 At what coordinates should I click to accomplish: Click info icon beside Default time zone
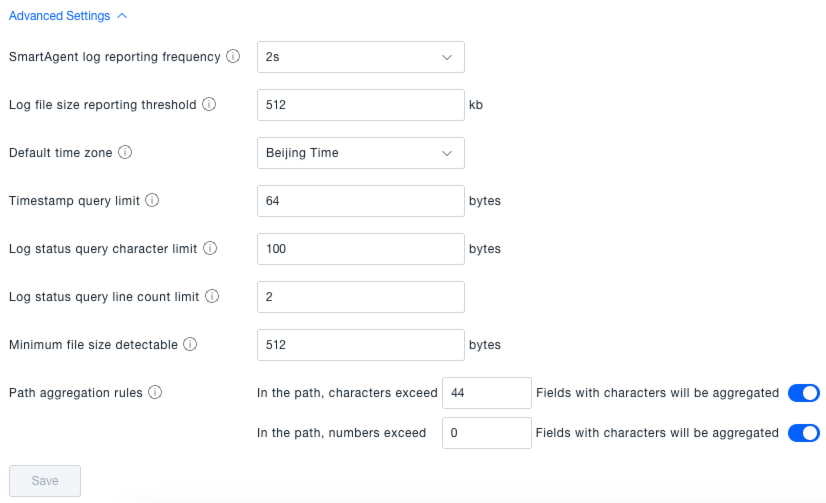(125, 153)
